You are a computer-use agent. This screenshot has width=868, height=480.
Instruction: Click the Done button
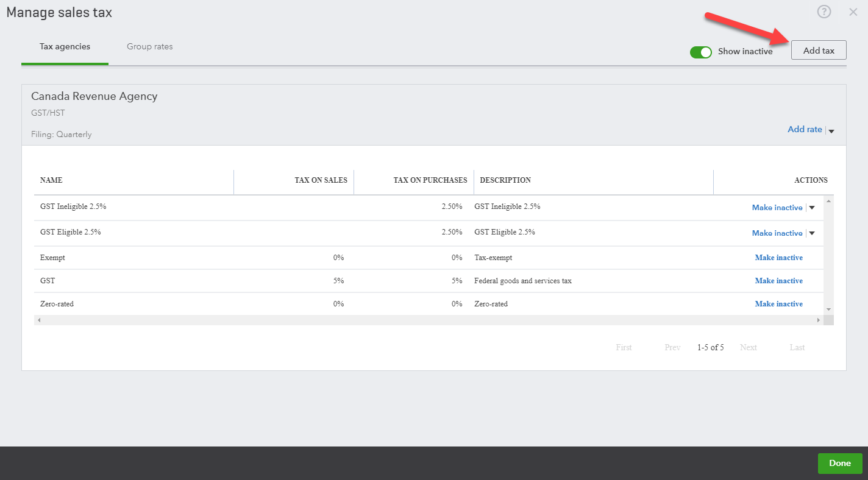839,463
